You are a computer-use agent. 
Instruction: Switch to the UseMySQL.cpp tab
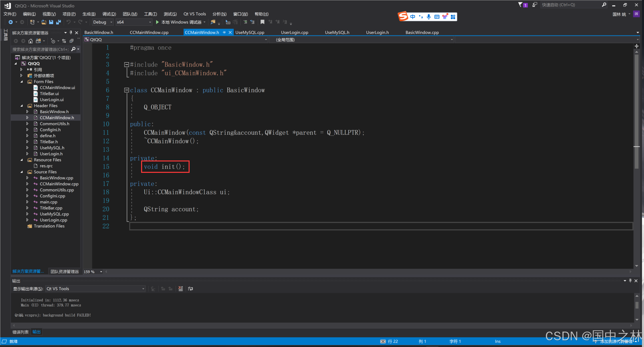click(250, 32)
